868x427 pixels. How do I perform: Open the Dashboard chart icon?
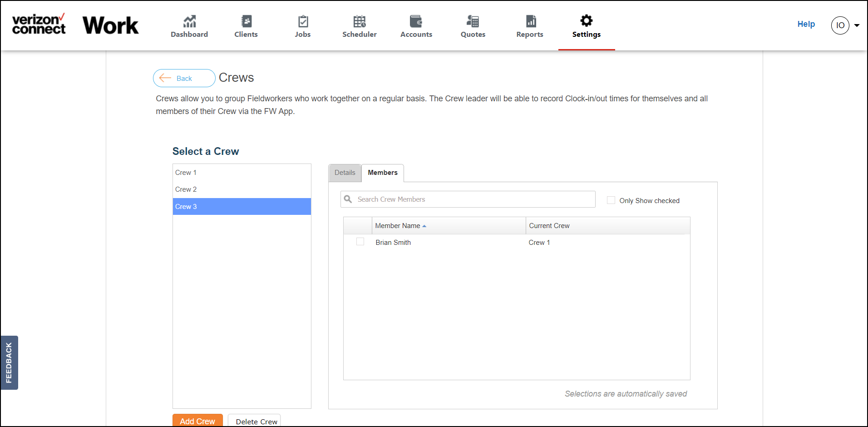click(x=189, y=21)
